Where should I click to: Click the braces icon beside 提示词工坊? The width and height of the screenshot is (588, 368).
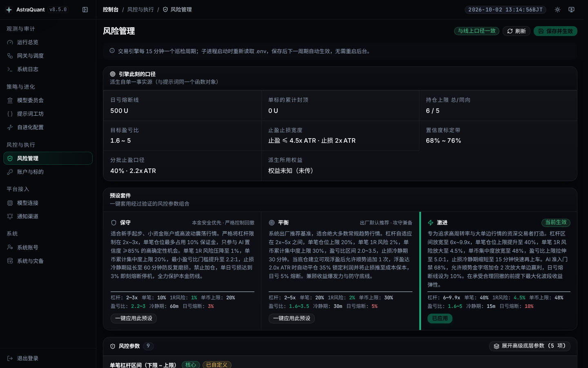tap(10, 114)
